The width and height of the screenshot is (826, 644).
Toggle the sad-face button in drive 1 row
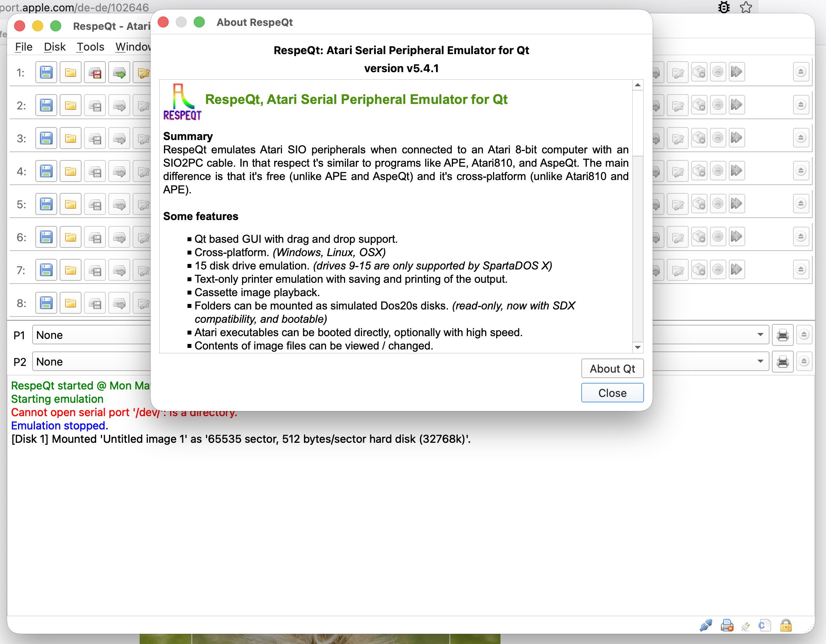click(x=718, y=72)
